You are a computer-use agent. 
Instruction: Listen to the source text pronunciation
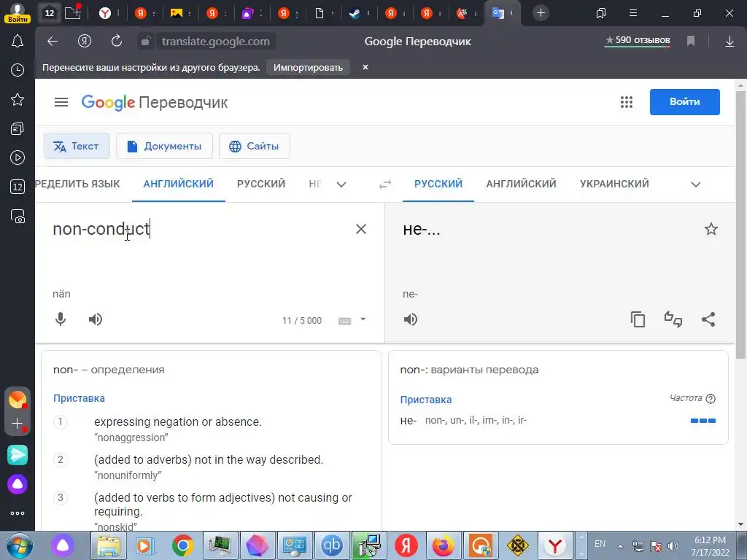(x=96, y=319)
